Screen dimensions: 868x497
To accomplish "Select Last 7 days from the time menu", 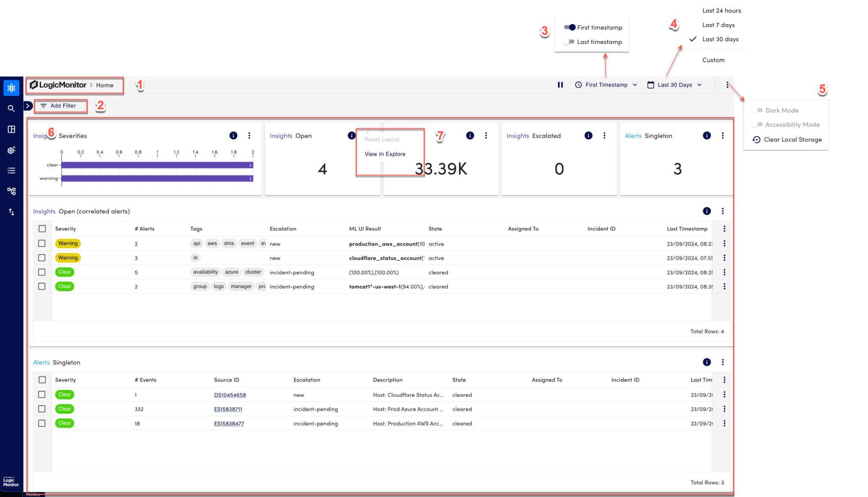I will coord(718,25).
